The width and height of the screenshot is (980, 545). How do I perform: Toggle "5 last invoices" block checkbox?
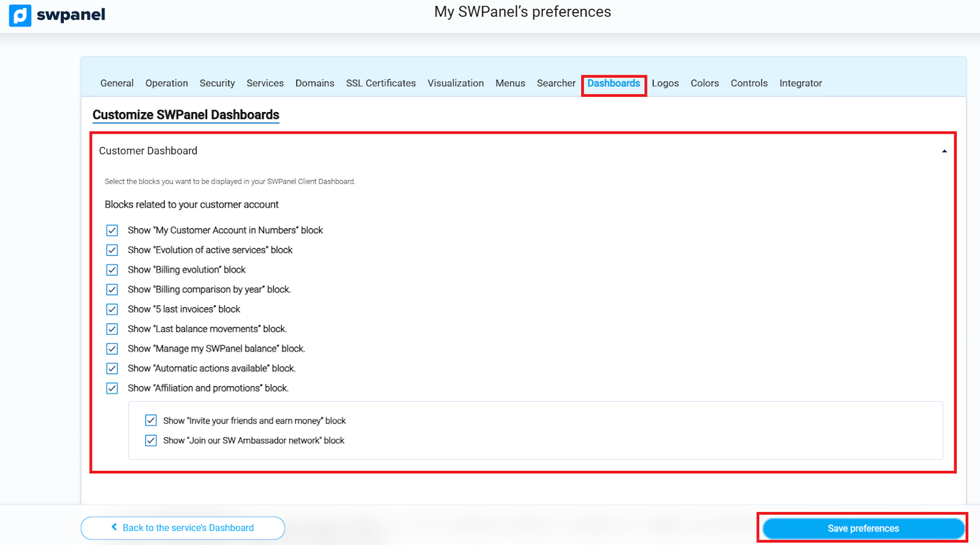click(112, 309)
